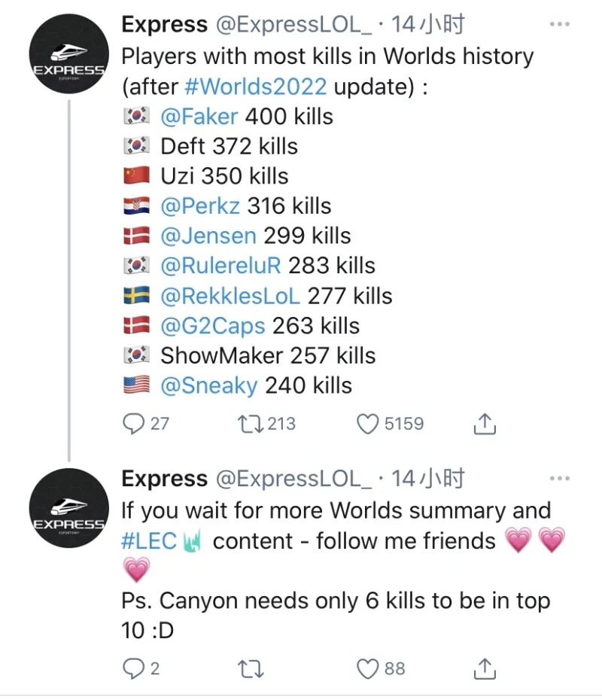Open the @Jensen profile mention

click(x=208, y=236)
